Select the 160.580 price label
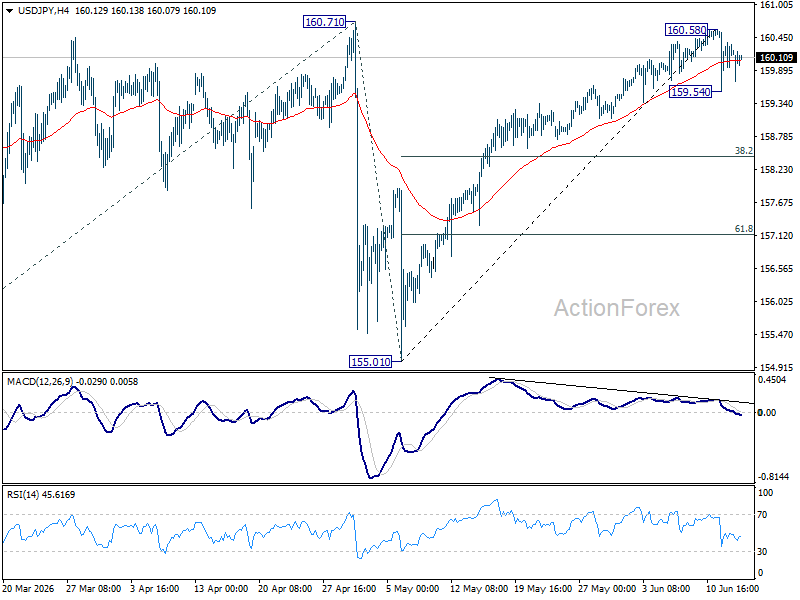This screenshot has width=800, height=600. pyautogui.click(x=686, y=30)
